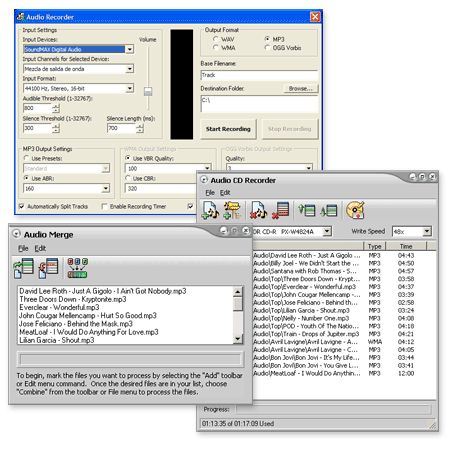Click Remove files icon in Audio Merge toolbar
The height and width of the screenshot is (450, 450).
pyautogui.click(x=48, y=268)
